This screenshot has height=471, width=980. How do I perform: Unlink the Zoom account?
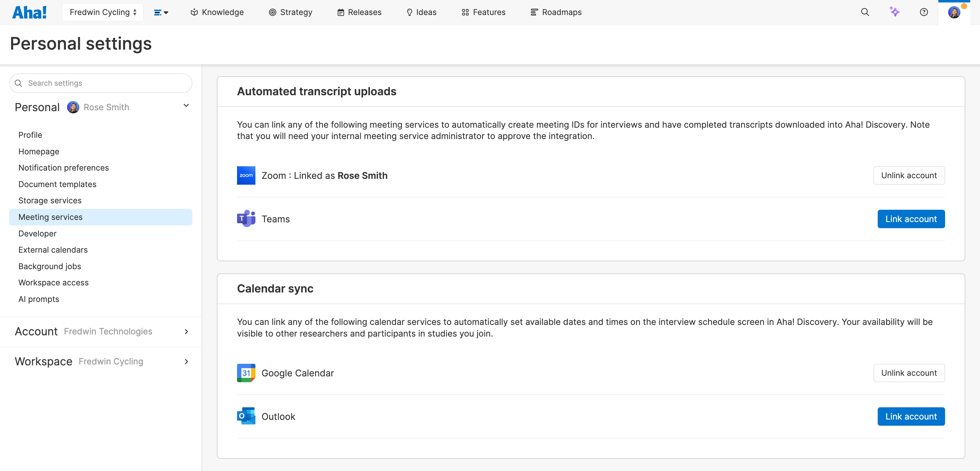point(908,175)
